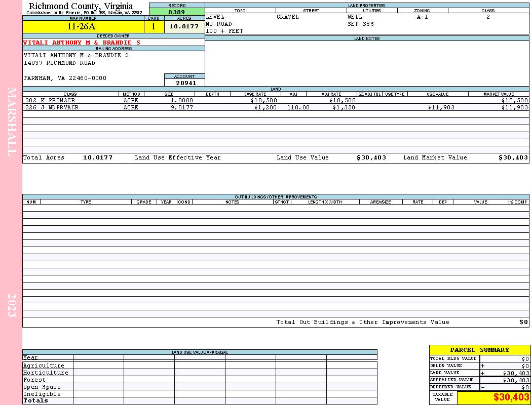Click the acres value 10.0177 in the header
Viewport: 532px width, 405px height.
click(184, 26)
